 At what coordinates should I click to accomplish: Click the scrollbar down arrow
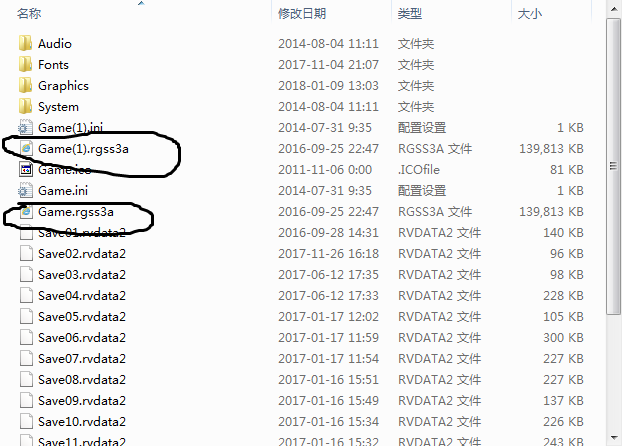pyautogui.click(x=613, y=438)
